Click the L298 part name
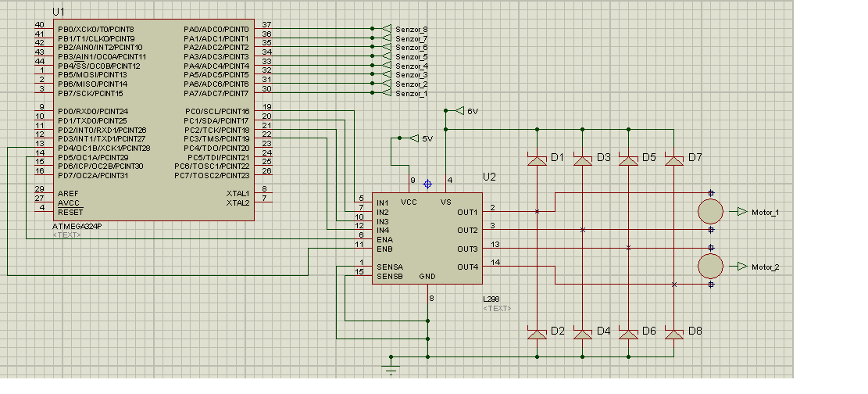 (491, 299)
